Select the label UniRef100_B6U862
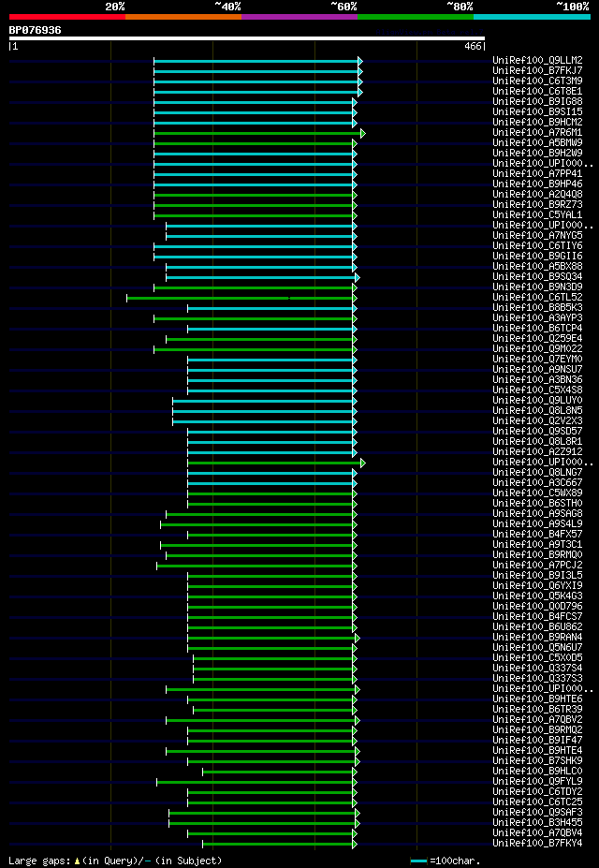 (x=537, y=627)
